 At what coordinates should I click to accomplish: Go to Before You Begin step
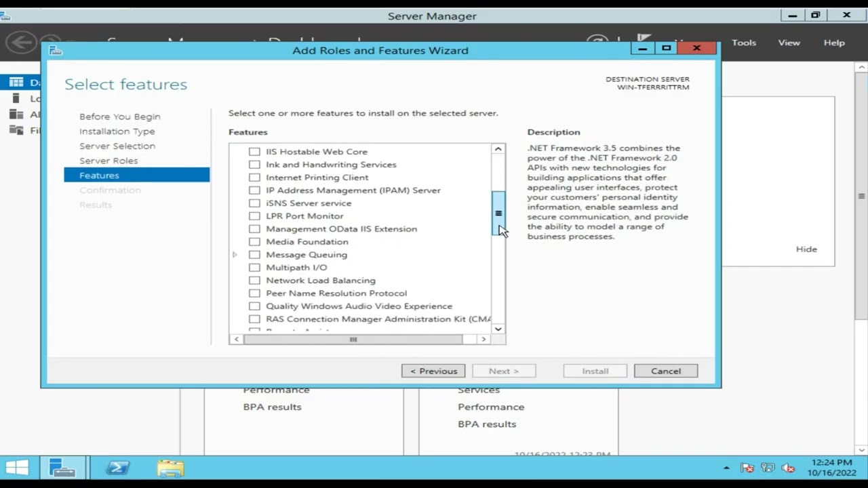[x=120, y=117]
